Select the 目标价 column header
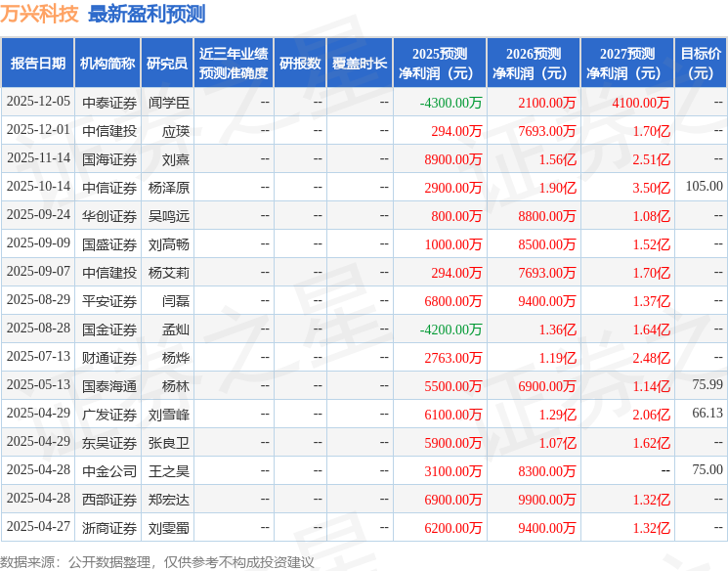The height and width of the screenshot is (571, 728). pyautogui.click(x=701, y=64)
